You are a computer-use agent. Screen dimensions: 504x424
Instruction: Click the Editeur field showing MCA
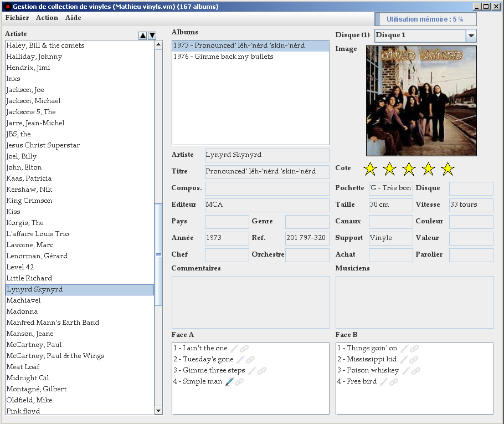(x=267, y=205)
